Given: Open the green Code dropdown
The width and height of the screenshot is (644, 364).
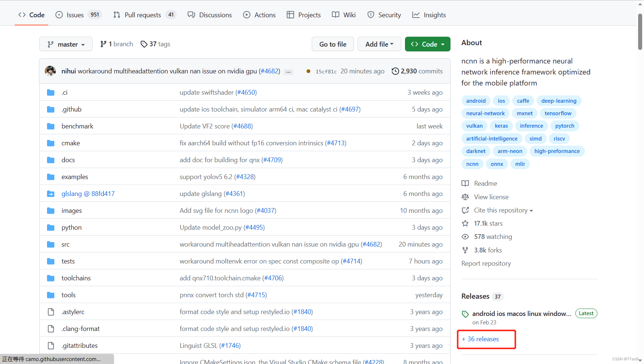Looking at the screenshot, I should click(428, 44).
